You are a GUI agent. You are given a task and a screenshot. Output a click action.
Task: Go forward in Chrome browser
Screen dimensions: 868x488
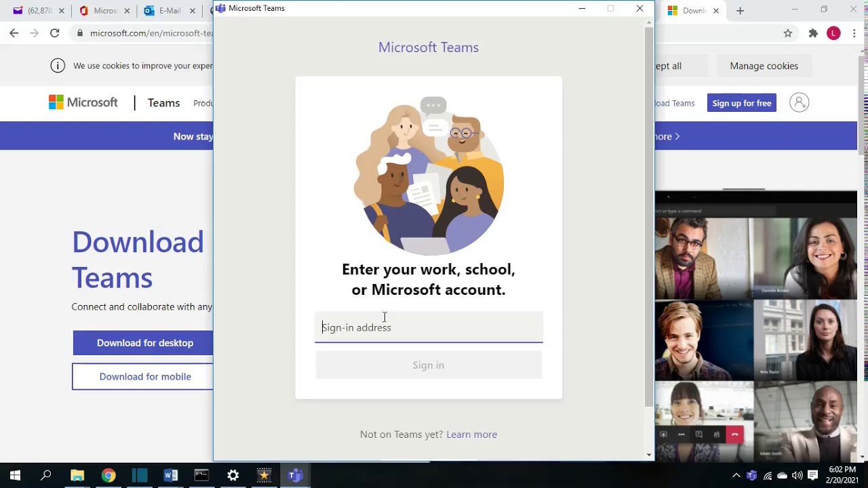[34, 33]
